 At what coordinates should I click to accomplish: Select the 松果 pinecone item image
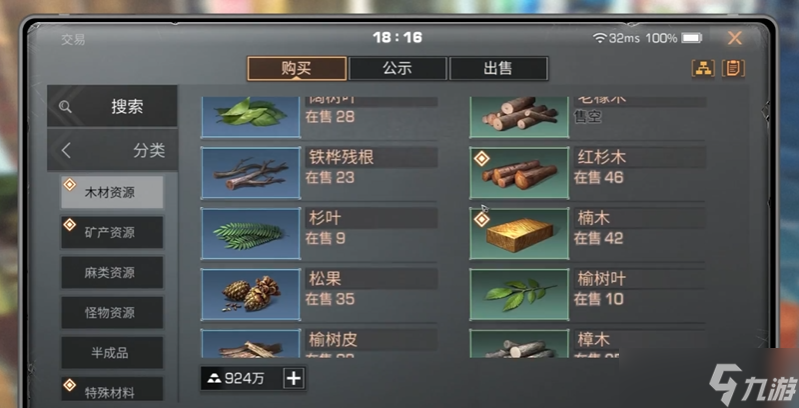pos(251,294)
